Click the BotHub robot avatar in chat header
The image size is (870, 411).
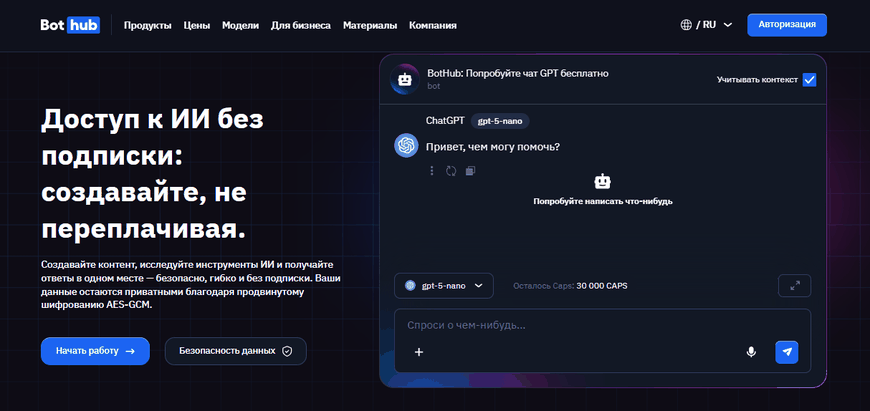pyautogui.click(x=405, y=79)
